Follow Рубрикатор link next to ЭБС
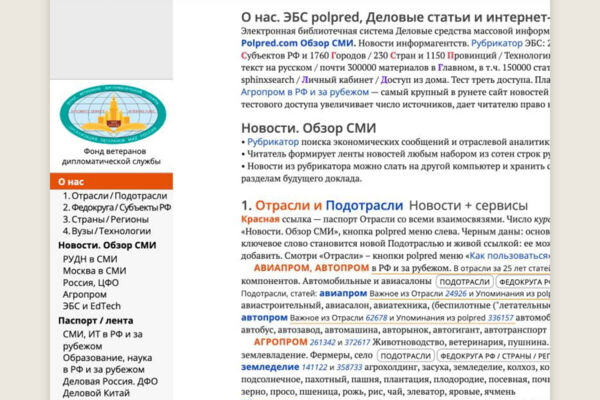 tap(496, 43)
